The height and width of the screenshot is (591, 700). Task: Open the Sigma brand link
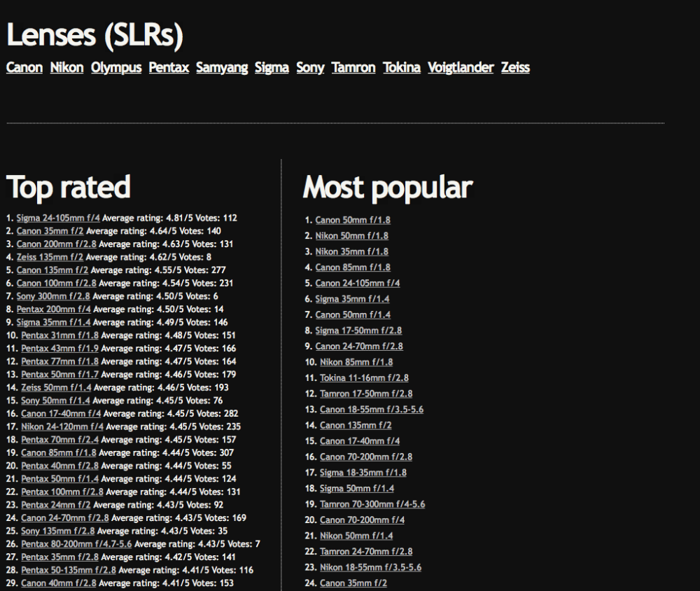click(272, 67)
